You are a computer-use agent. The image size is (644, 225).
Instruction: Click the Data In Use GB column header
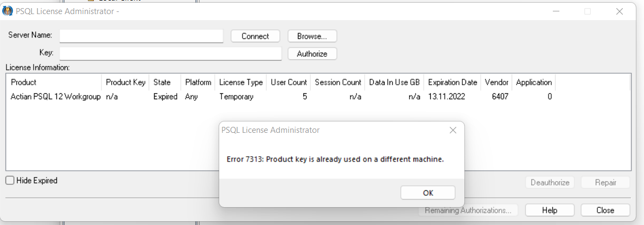(x=394, y=82)
